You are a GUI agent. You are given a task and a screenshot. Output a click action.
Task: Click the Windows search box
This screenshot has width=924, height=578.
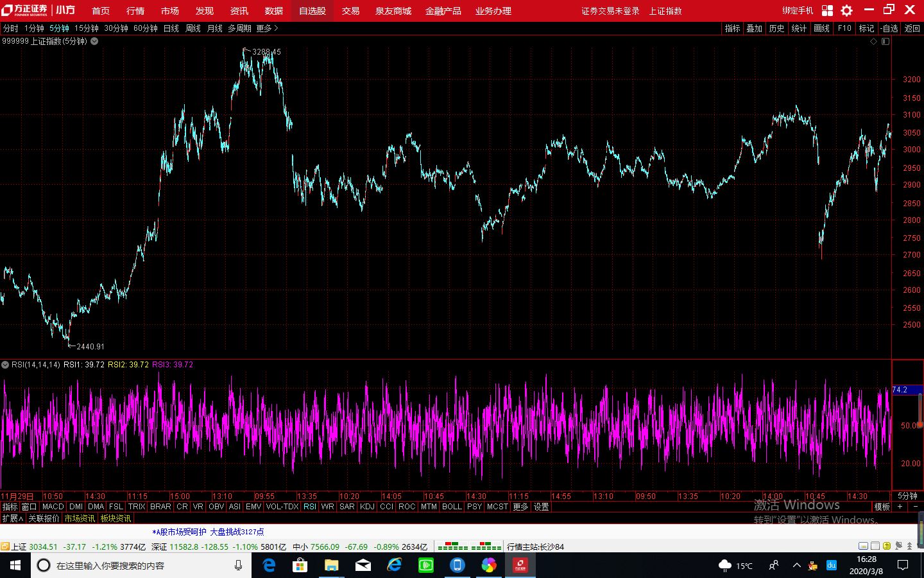coord(141,565)
